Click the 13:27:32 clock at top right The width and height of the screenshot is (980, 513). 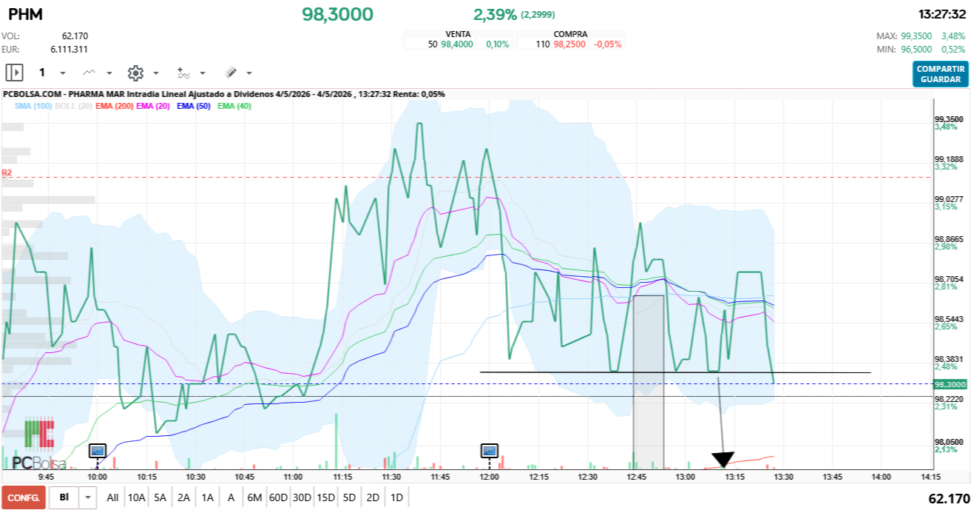click(942, 14)
